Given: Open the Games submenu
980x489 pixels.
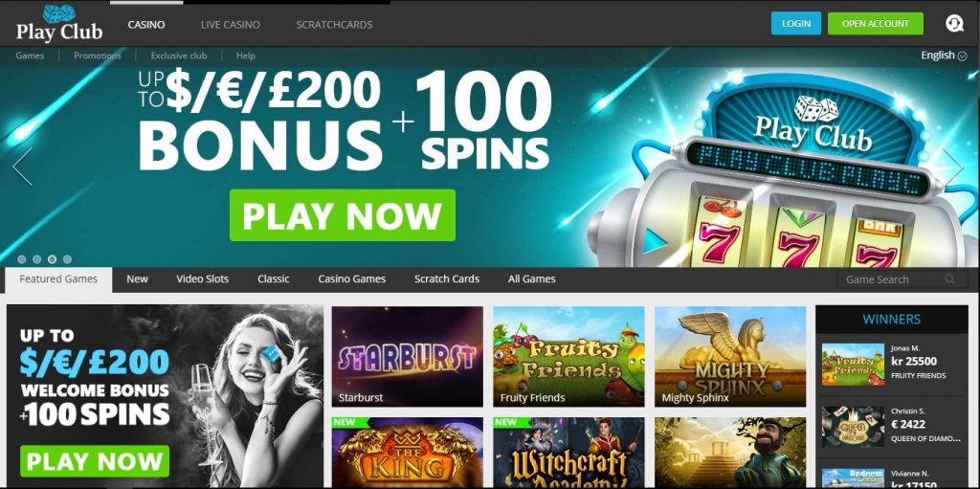Looking at the screenshot, I should pos(30,56).
